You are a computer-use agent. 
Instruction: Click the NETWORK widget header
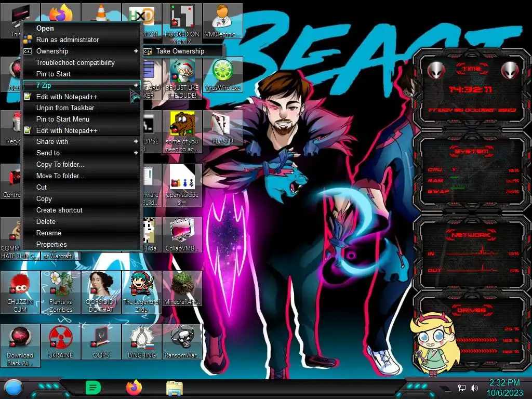click(472, 235)
